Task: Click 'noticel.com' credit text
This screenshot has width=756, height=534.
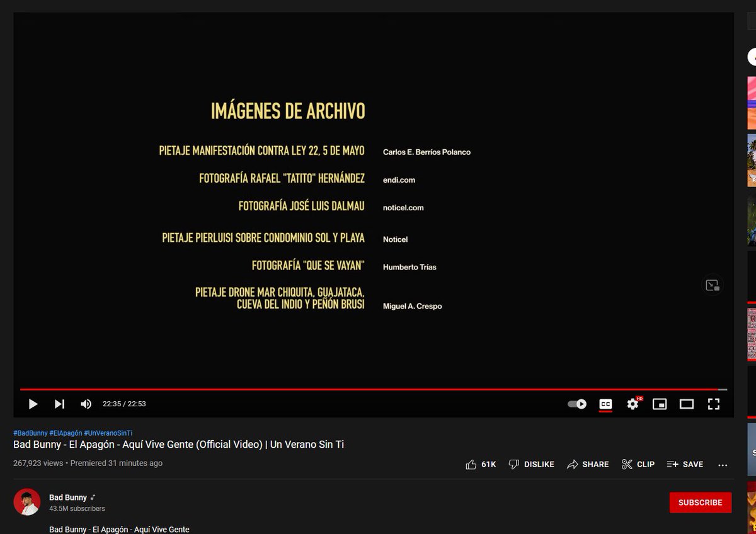Action: (403, 208)
